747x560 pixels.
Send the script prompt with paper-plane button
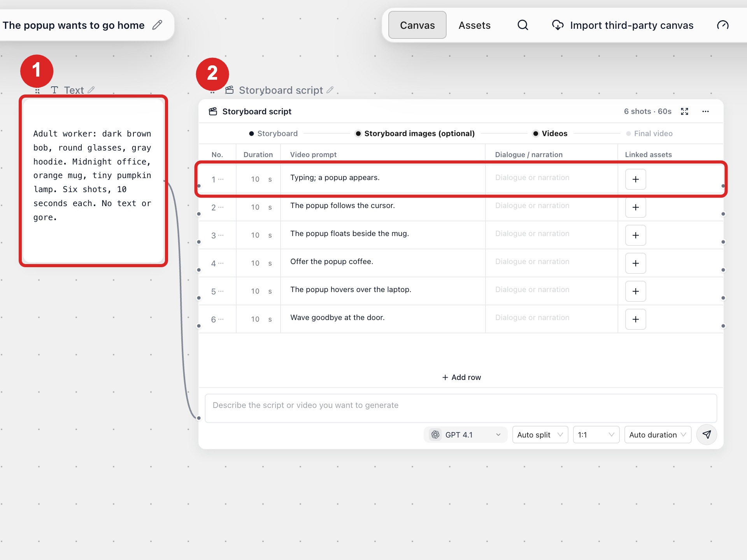click(x=707, y=434)
